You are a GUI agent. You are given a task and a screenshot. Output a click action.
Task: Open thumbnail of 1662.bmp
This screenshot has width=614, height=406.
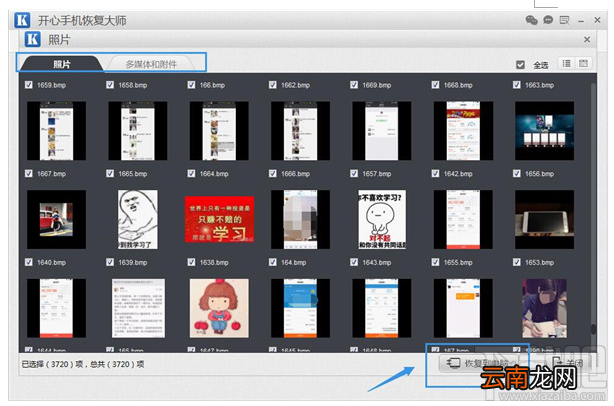300,131
